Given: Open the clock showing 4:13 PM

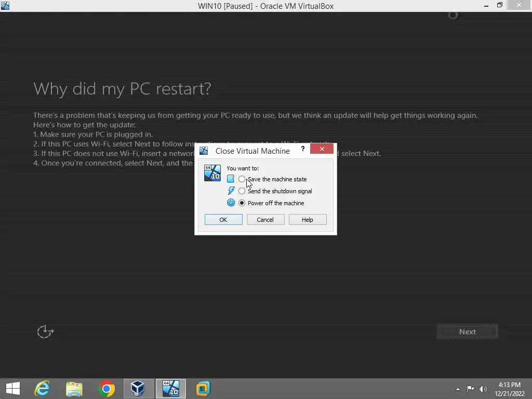Looking at the screenshot, I should [509, 389].
